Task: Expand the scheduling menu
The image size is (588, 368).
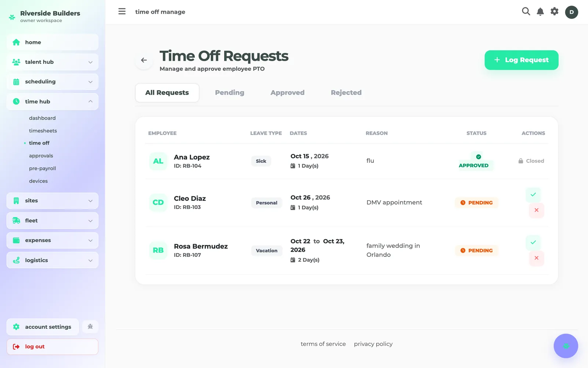Action: 53,82
